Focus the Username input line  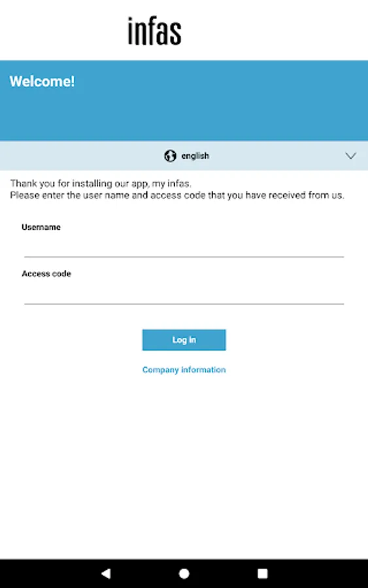[x=184, y=248]
